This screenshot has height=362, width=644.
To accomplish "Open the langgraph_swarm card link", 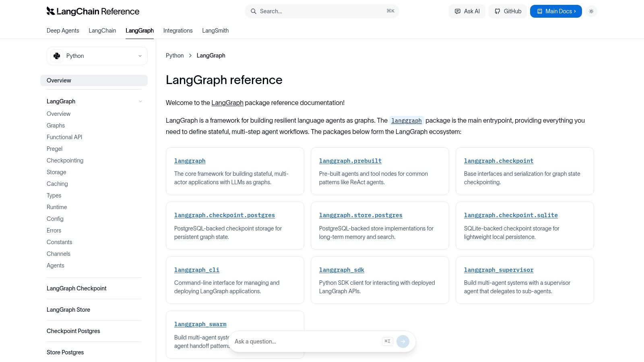I will [200, 324].
